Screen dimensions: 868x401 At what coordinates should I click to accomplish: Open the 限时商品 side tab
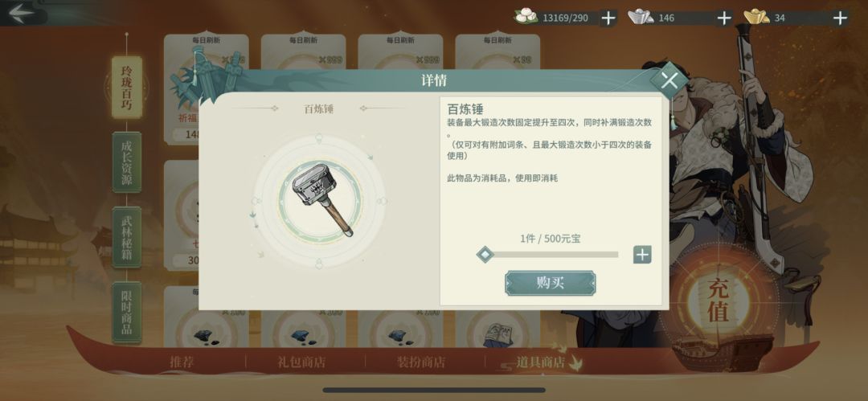coord(127,313)
